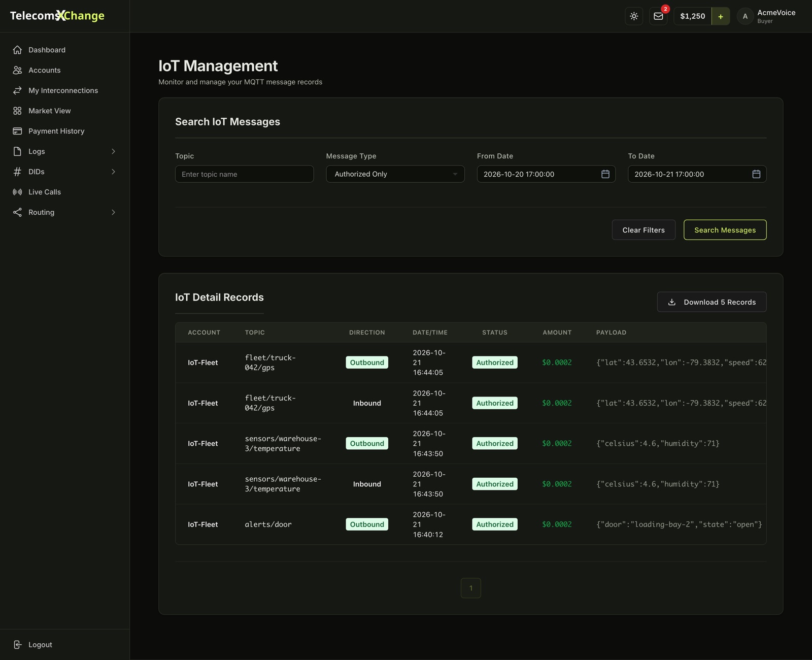Viewport: 812px width, 660px height.
Task: Expand the Logs submenu chevron
Action: [x=113, y=151]
